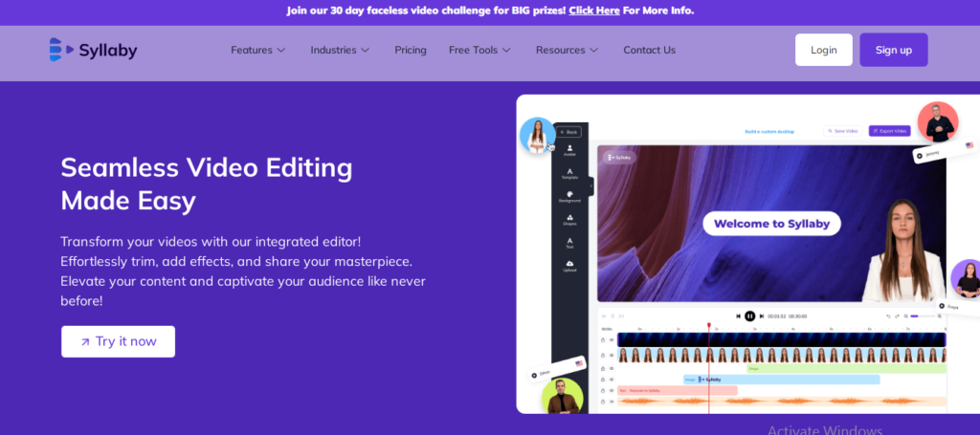
Task: Click Save Video in editor preview
Action: pos(842,131)
